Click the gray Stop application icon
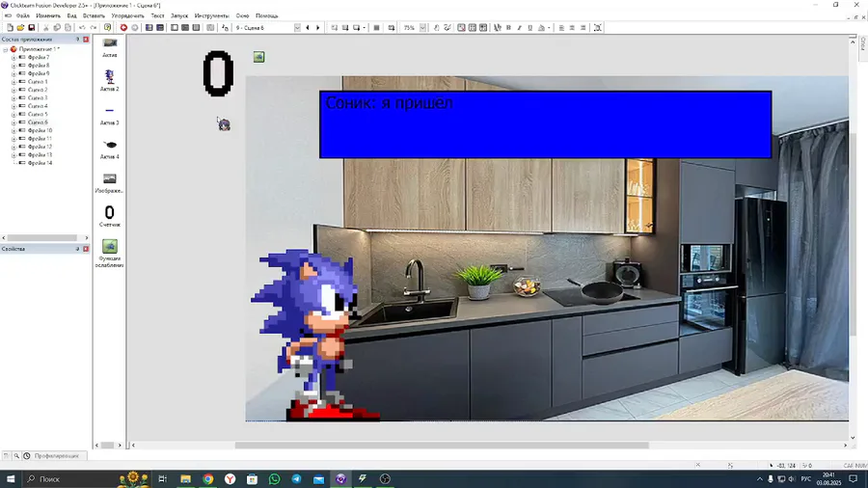The image size is (868, 488). click(x=134, y=28)
